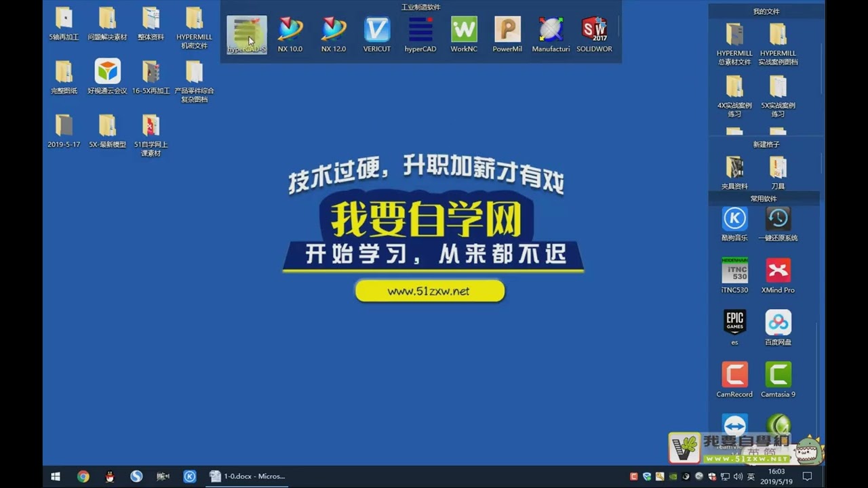This screenshot has width=868, height=488.
Task: Click the key icon in system tray
Action: pyautogui.click(x=660, y=476)
